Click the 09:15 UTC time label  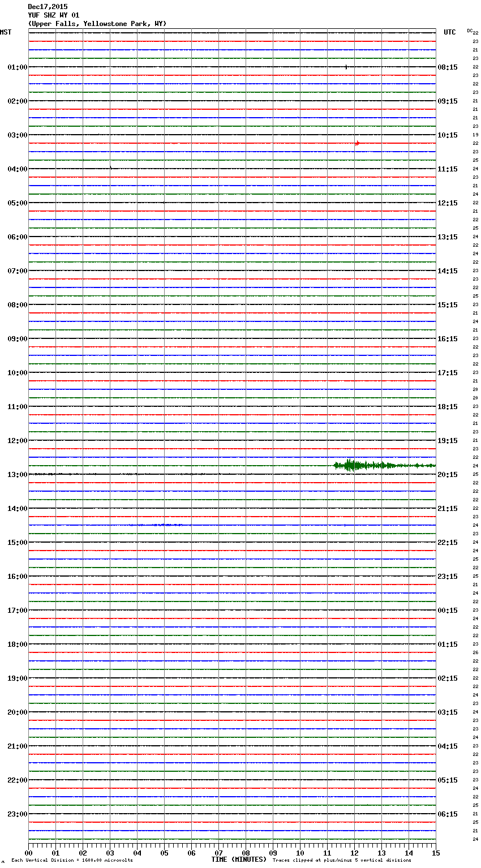(x=448, y=101)
